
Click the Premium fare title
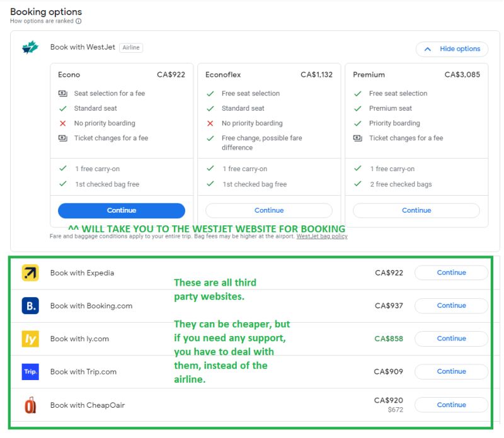pyautogui.click(x=369, y=75)
